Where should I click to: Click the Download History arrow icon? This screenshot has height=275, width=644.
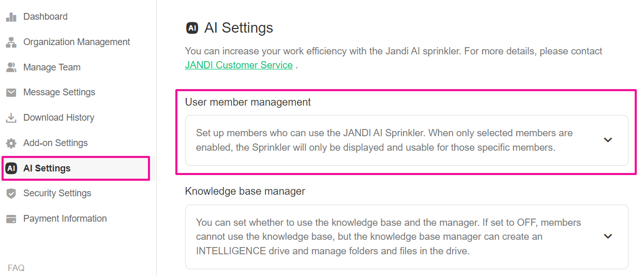(x=11, y=118)
